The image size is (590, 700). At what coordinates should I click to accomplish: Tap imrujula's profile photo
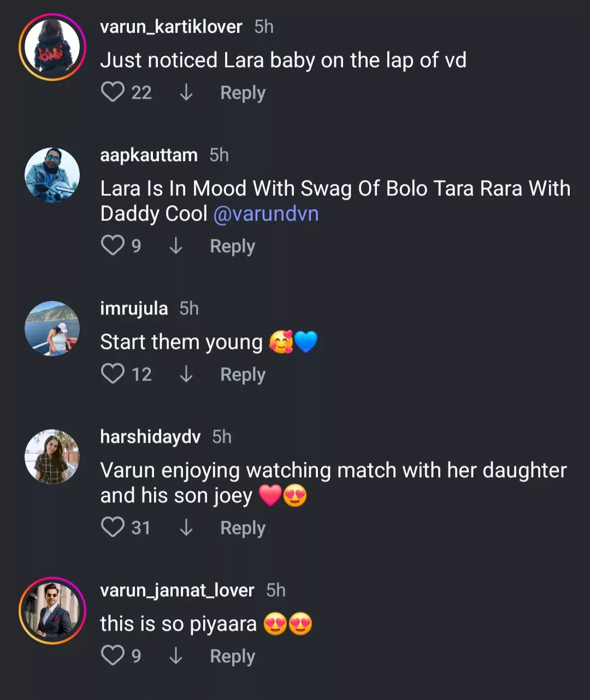pos(52,328)
